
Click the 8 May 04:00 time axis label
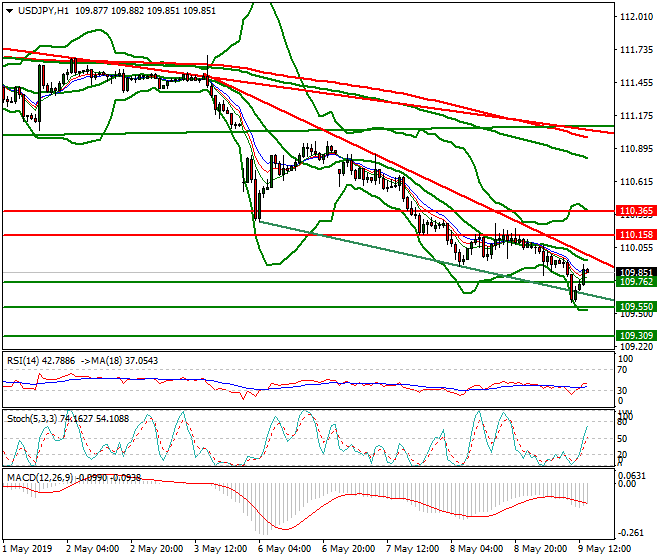click(x=476, y=549)
